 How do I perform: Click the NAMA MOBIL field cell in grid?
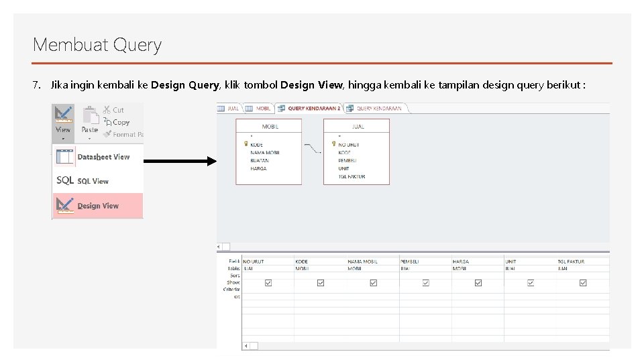(x=373, y=261)
